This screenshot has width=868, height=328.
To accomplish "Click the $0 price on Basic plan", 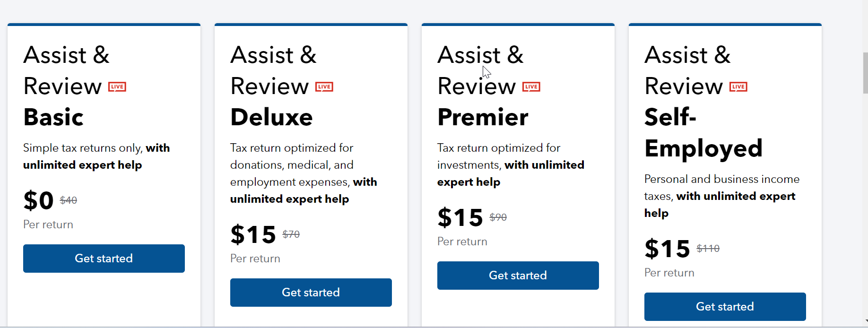I will tap(38, 200).
